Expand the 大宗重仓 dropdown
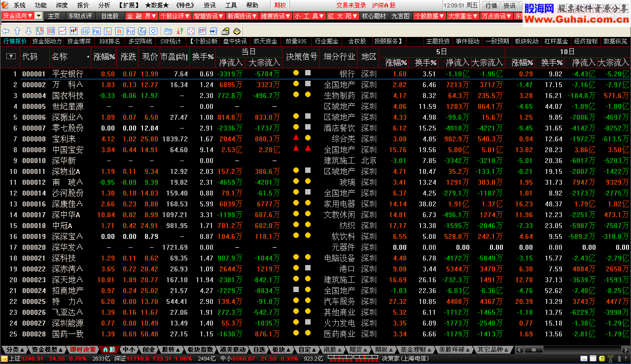Screen dimensions: 631x364 [463, 16]
